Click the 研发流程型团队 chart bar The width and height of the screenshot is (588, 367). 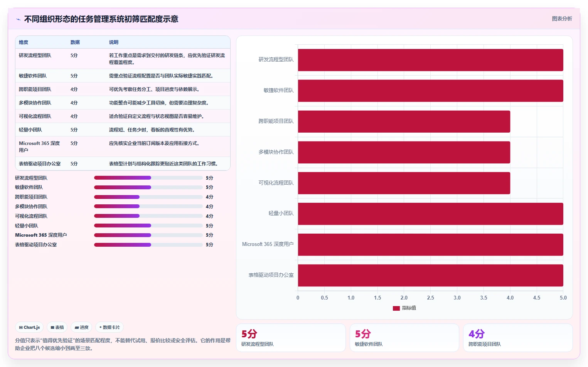430,60
